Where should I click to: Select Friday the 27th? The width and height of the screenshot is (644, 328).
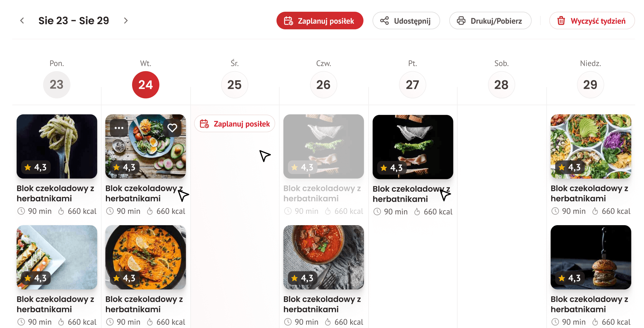(412, 85)
